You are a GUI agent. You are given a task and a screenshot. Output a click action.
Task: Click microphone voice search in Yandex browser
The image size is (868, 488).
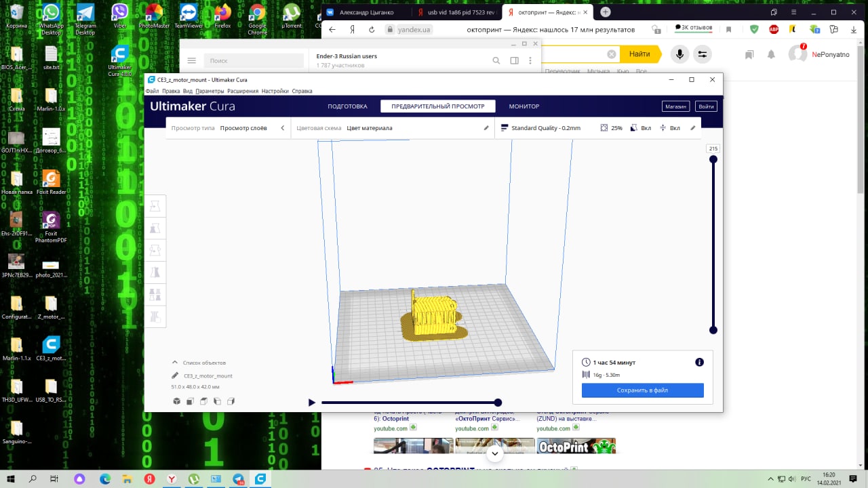tap(679, 54)
